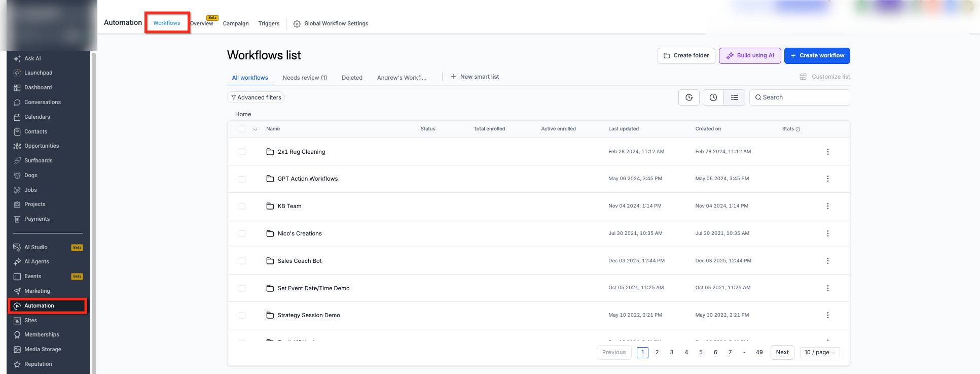Screen dimensions: 980x374
Task: Open Set Event Date/Time Demo actions menu
Action: [828, 288]
